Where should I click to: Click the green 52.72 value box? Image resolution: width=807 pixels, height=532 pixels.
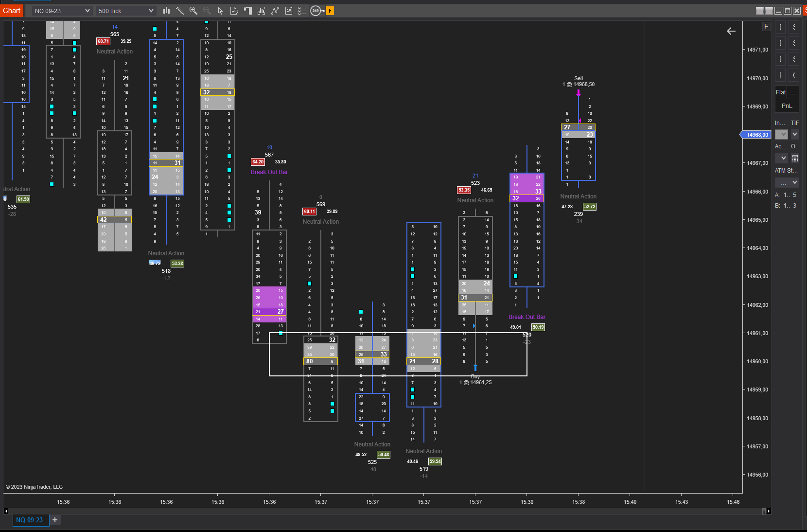coord(590,207)
